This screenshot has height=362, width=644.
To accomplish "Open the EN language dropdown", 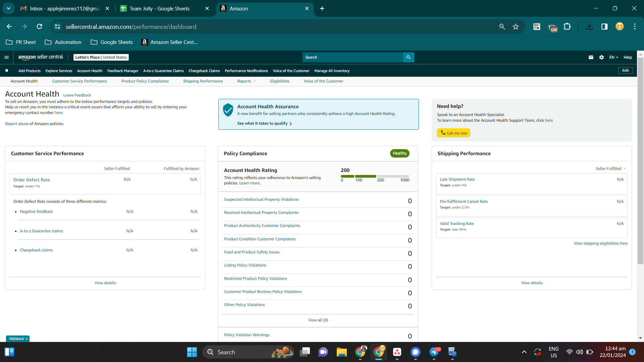I will [613, 57].
